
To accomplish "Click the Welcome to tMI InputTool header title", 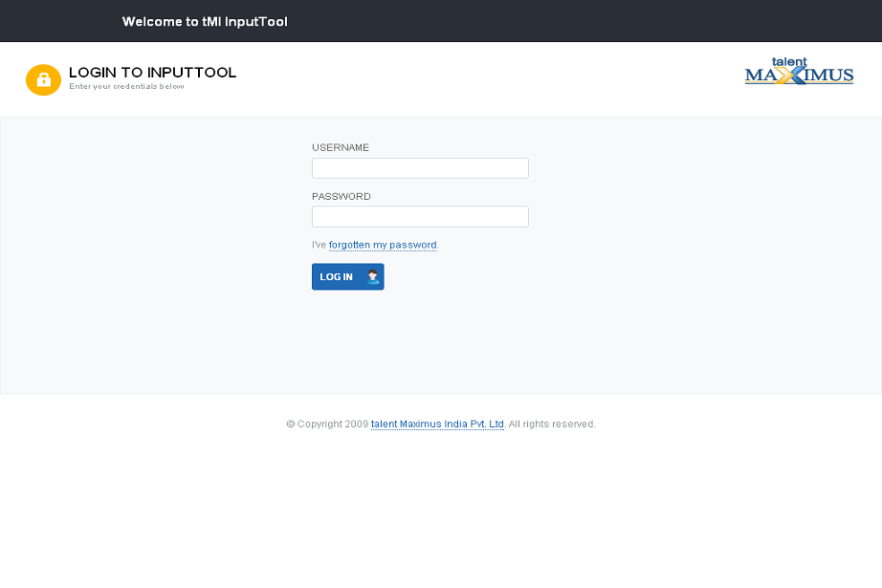I will tap(205, 22).
